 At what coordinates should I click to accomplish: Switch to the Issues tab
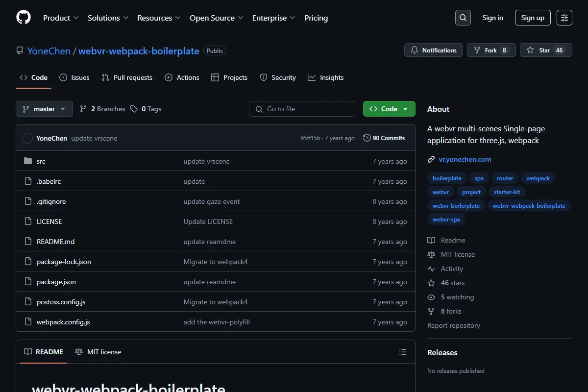click(74, 77)
